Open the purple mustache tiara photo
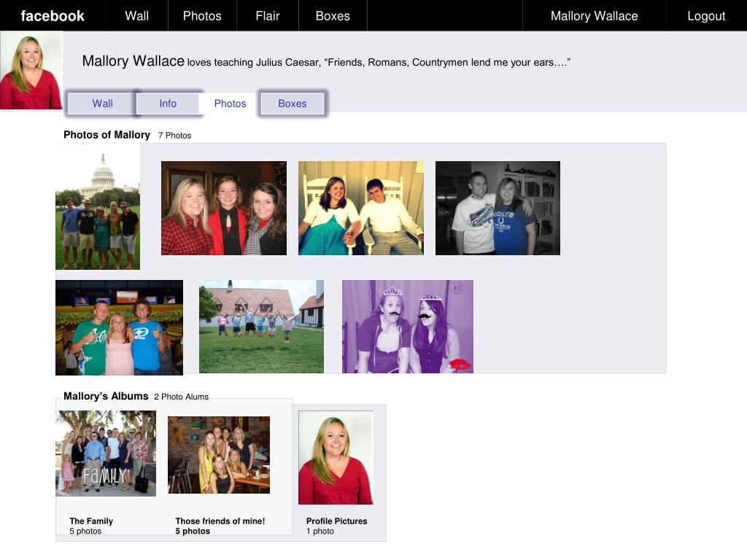 [408, 327]
